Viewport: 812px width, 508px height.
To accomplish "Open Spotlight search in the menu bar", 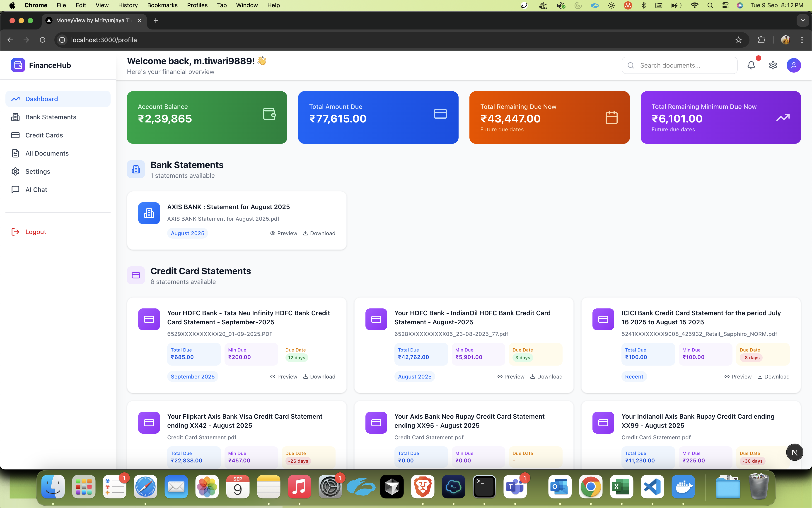I will pos(710,5).
